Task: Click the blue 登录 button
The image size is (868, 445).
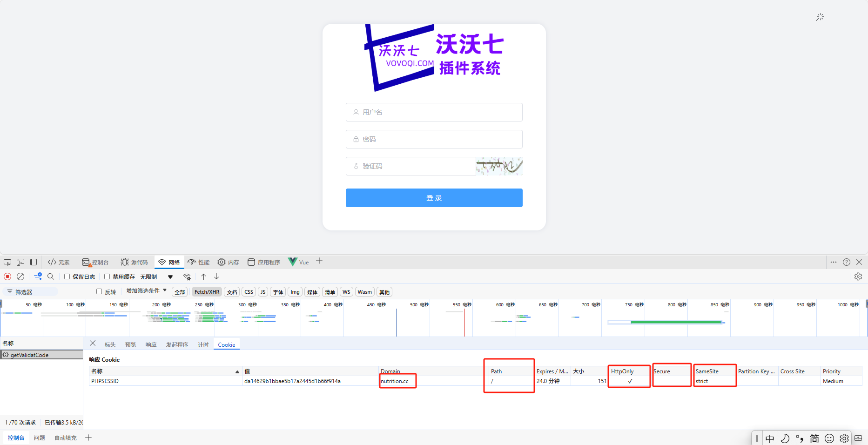Action: (x=434, y=198)
